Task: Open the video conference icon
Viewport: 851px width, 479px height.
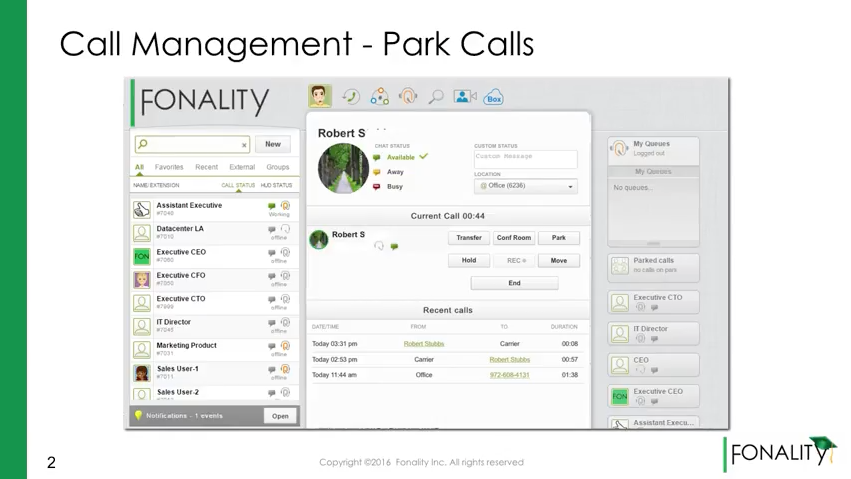Action: [x=465, y=97]
